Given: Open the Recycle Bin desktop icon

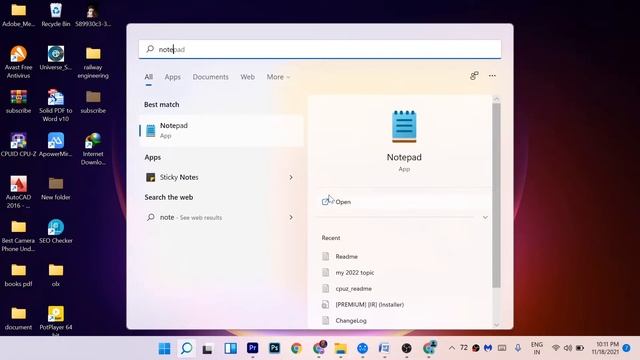Looking at the screenshot, I should click(x=56, y=15).
